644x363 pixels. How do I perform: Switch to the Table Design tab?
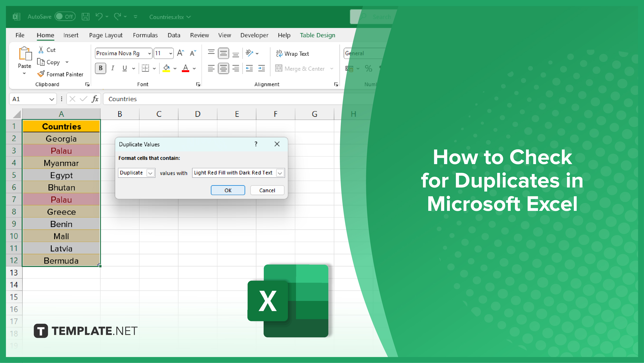tap(317, 35)
